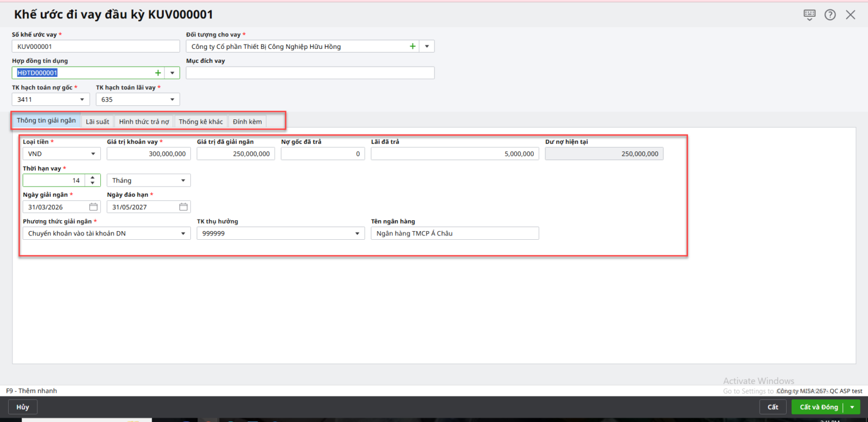Open calendar picker for Ngày giải ngân
This screenshot has width=868, height=422.
(93, 207)
